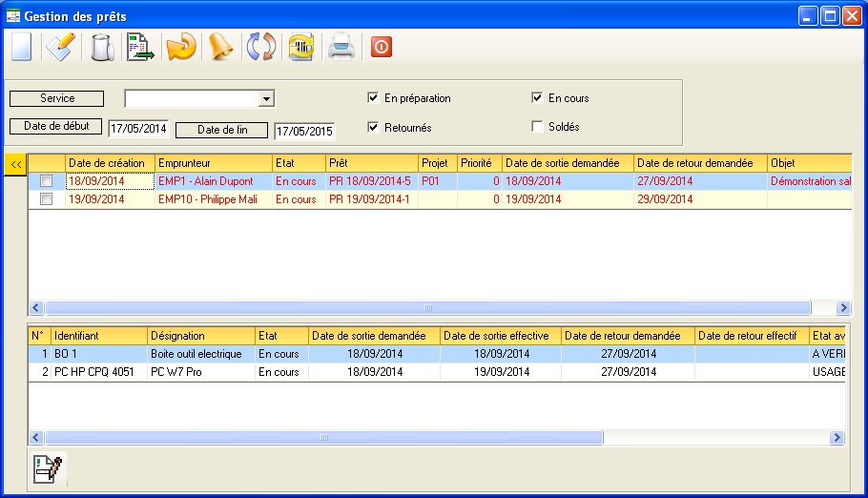
Task: Collapse the side panel with << button
Action: pyautogui.click(x=15, y=164)
